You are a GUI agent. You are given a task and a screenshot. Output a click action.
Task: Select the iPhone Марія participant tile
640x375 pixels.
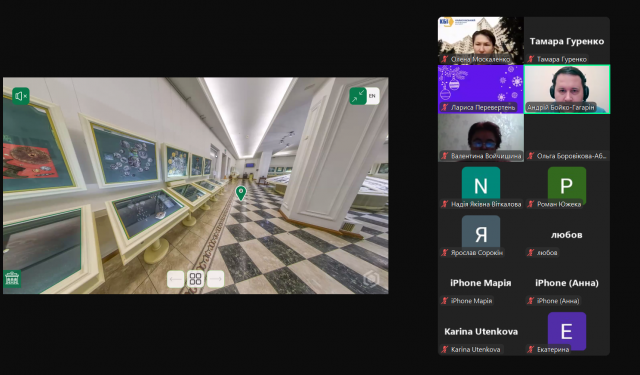[481, 283]
